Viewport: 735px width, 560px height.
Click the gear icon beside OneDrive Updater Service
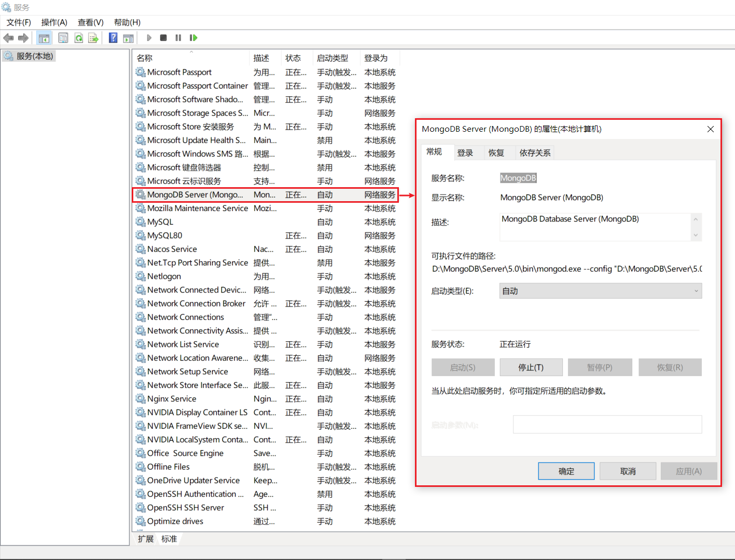pos(141,480)
